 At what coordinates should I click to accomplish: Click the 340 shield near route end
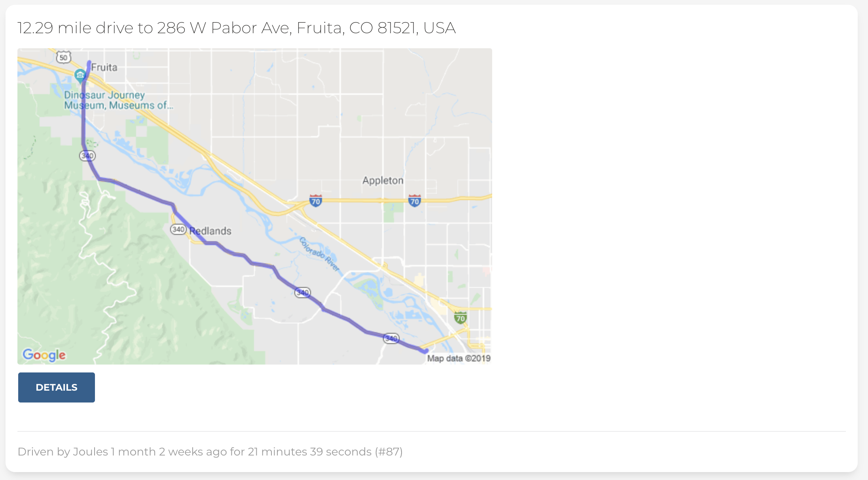[391, 338]
